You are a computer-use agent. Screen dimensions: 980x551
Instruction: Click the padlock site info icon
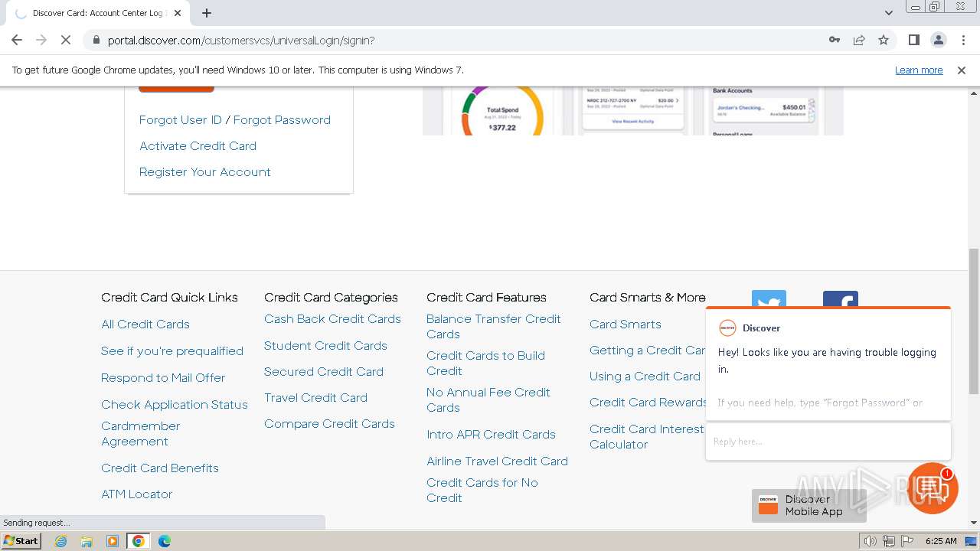pyautogui.click(x=96, y=40)
